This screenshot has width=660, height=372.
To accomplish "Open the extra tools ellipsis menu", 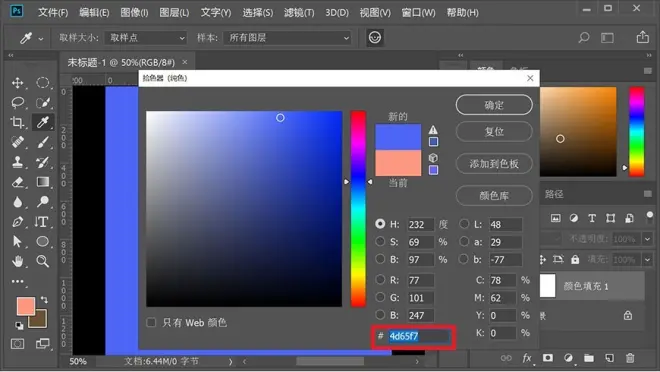I will pyautogui.click(x=18, y=281).
